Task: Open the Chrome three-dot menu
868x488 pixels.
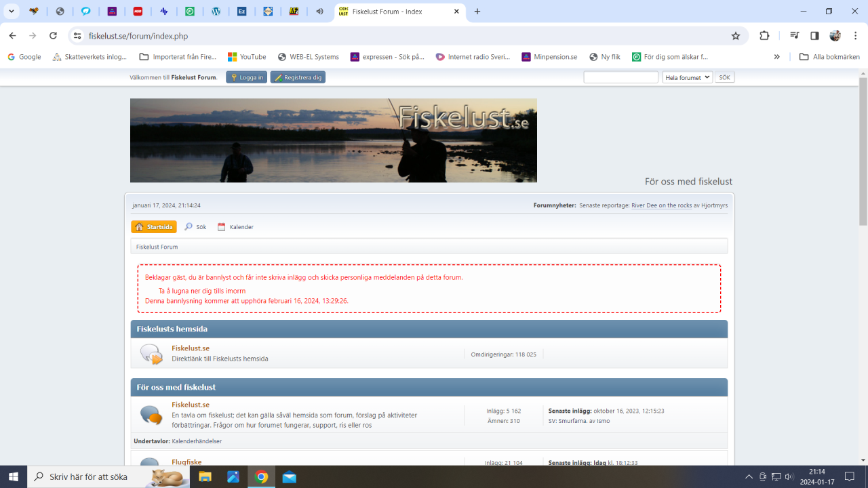Action: (855, 36)
